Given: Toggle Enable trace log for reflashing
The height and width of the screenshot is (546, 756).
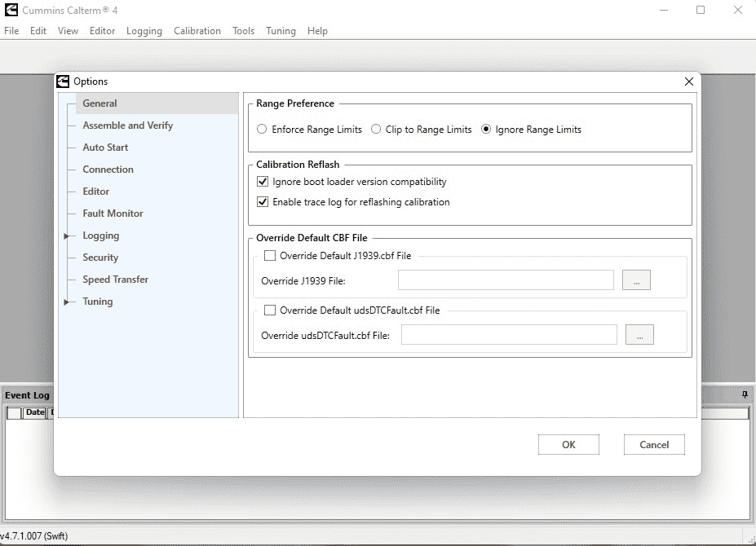Looking at the screenshot, I should [x=263, y=202].
